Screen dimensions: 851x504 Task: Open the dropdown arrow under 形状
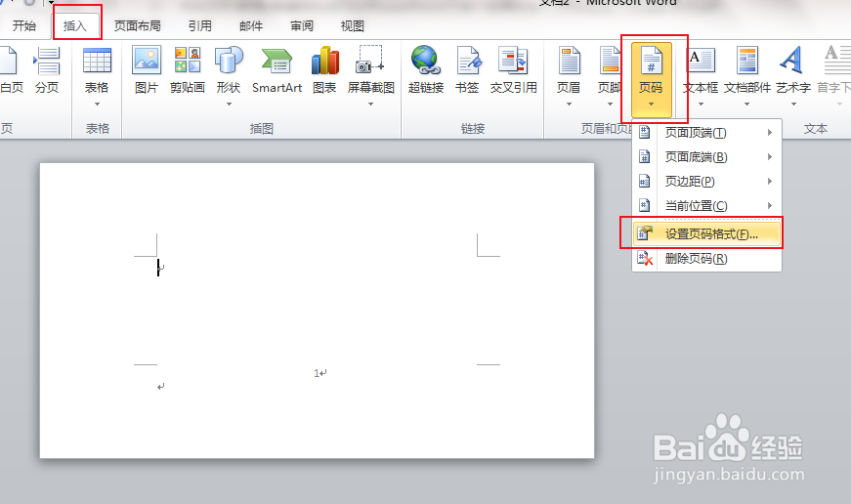(x=229, y=104)
